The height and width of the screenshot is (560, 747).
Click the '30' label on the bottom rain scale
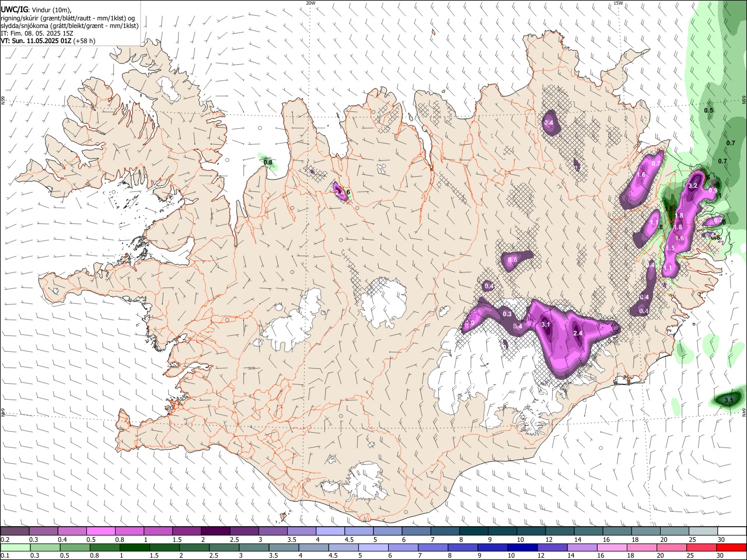tap(721, 556)
